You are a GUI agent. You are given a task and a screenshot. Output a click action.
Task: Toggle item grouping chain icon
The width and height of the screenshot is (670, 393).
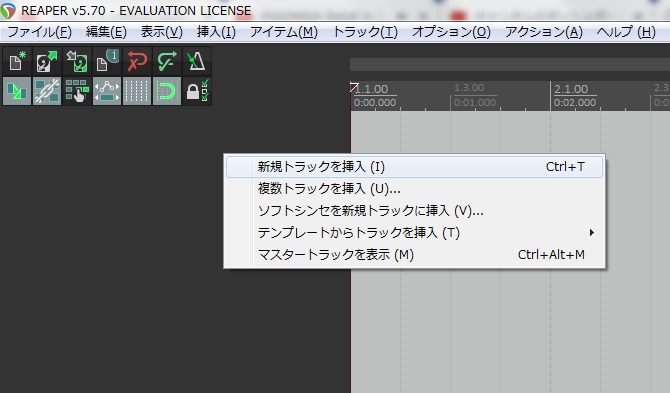47,91
